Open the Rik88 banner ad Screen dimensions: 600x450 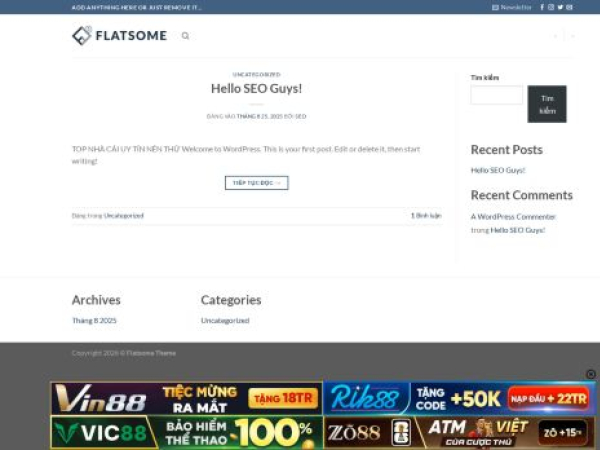pos(460,398)
